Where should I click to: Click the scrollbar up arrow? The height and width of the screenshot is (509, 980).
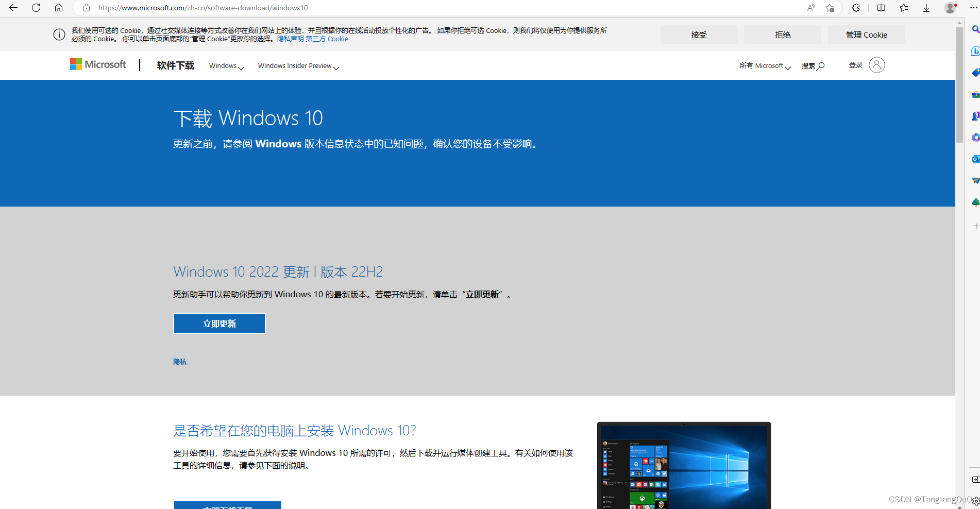pyautogui.click(x=959, y=23)
